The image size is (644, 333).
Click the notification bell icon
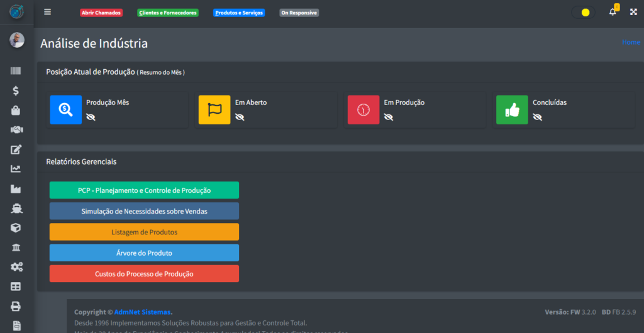pyautogui.click(x=613, y=12)
